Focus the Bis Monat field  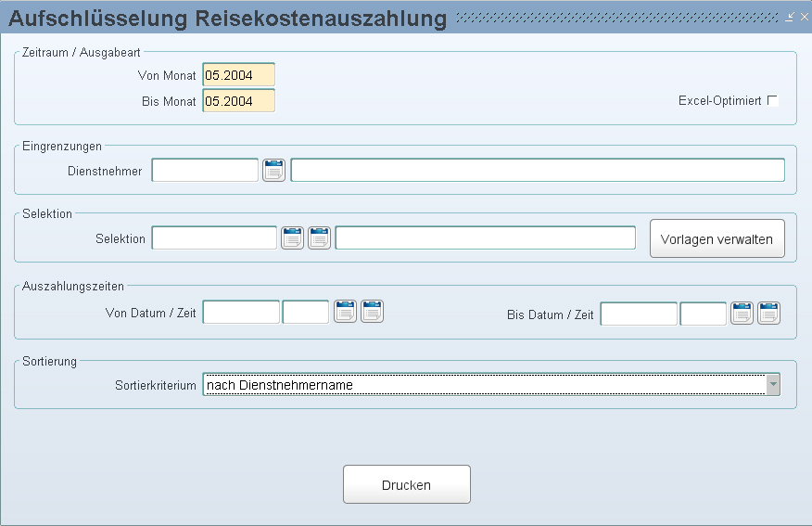tap(238, 101)
